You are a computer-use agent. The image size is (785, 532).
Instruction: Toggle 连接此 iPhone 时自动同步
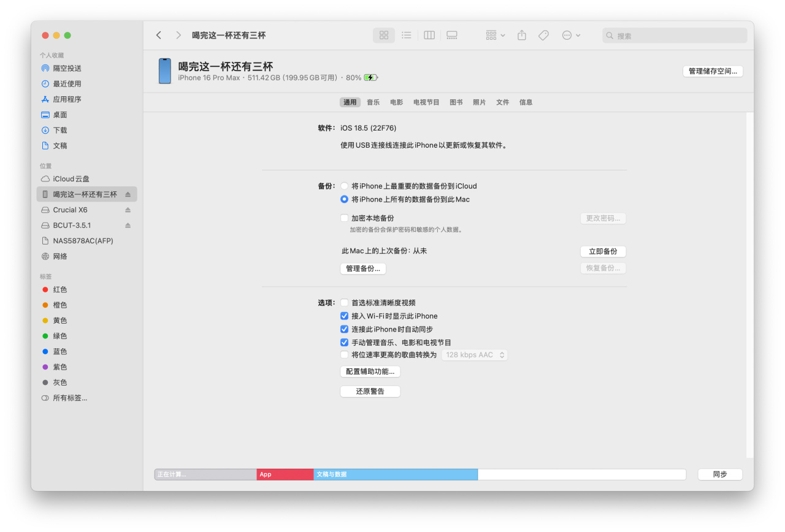(345, 329)
